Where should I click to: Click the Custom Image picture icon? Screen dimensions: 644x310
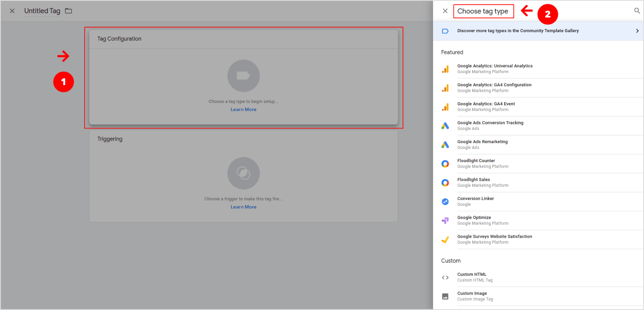[x=445, y=296]
